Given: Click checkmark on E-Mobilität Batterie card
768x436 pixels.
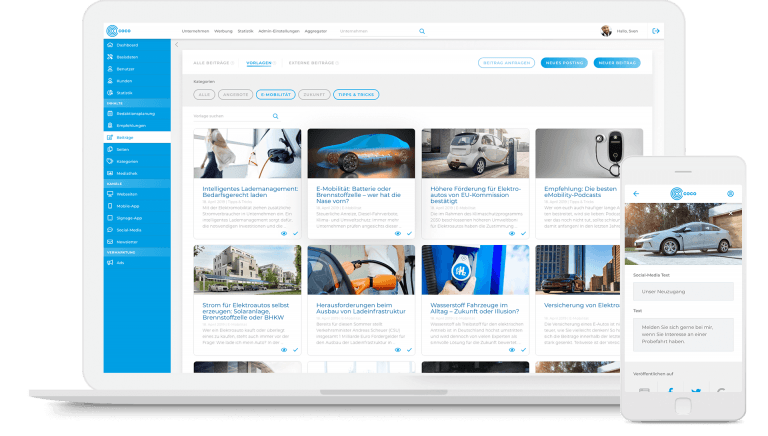Looking at the screenshot, I should 409,234.
